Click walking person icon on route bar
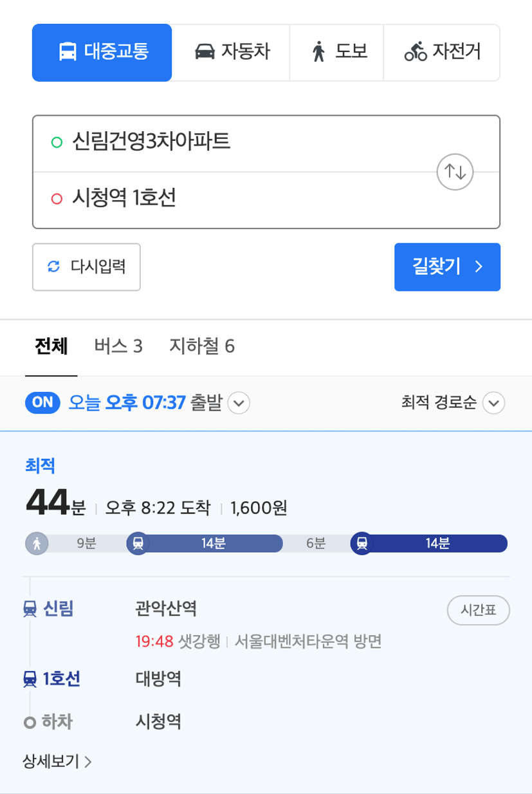The width and height of the screenshot is (532, 794). pyautogui.click(x=37, y=543)
